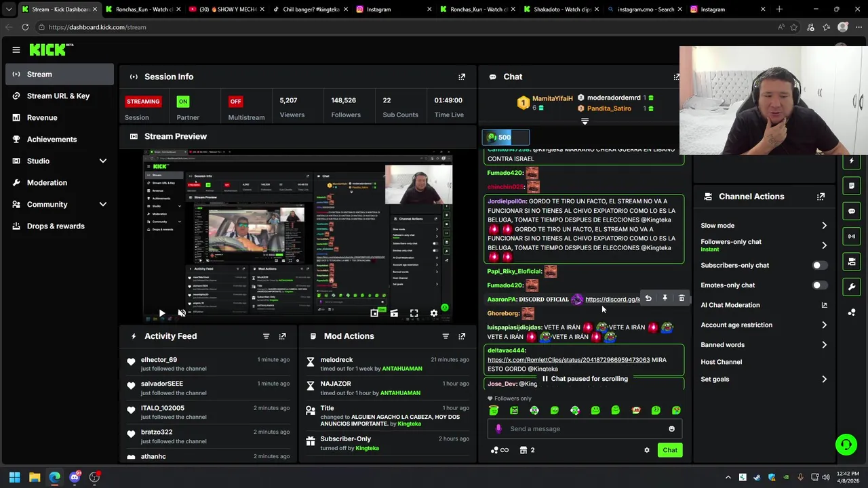Open Slow mode settings
The height and width of the screenshot is (488, 868).
tap(764, 226)
